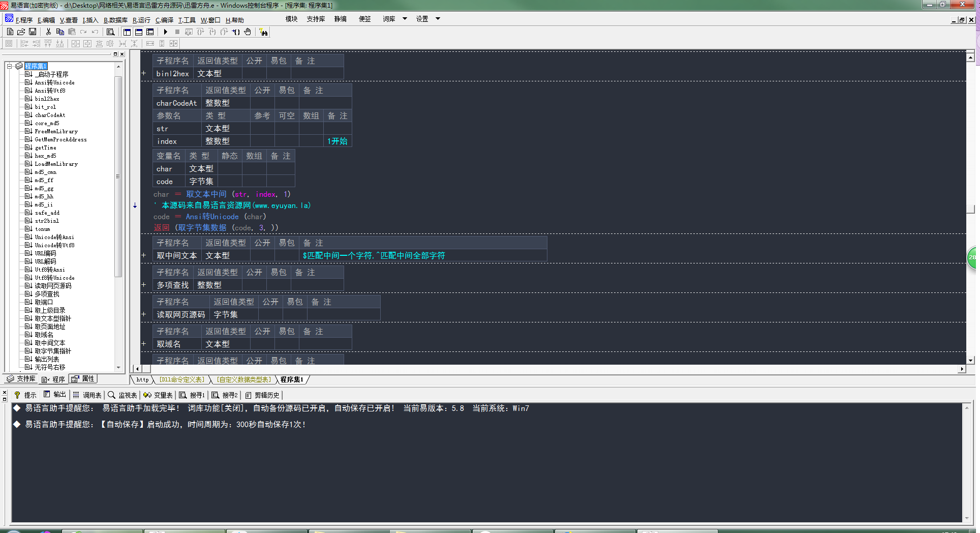Click the Open file folder icon
The width and height of the screenshot is (980, 533).
21,32
